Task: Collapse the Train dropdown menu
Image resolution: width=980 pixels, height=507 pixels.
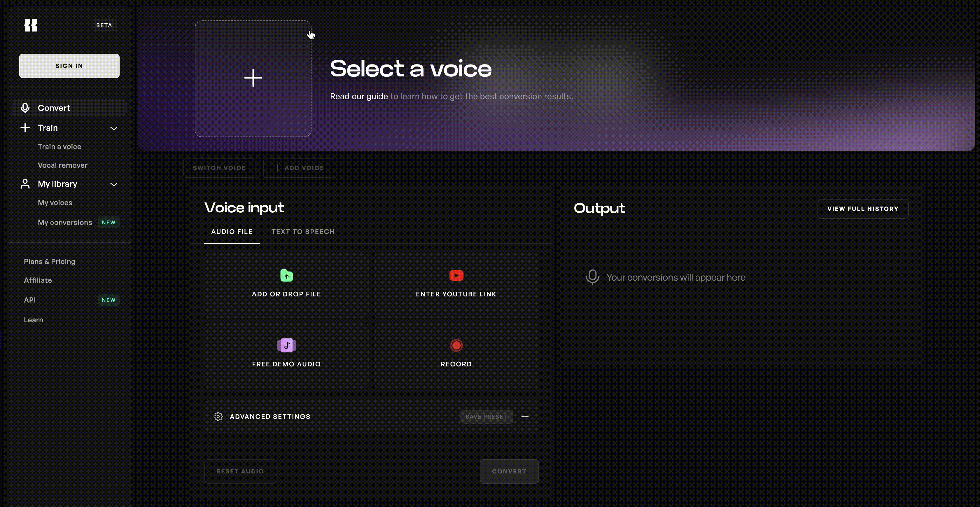Action: point(113,128)
